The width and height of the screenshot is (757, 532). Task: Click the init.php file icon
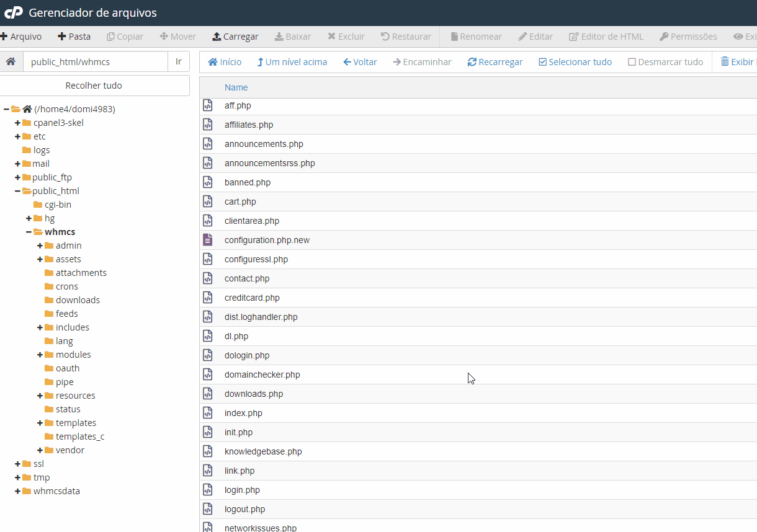[x=208, y=432]
